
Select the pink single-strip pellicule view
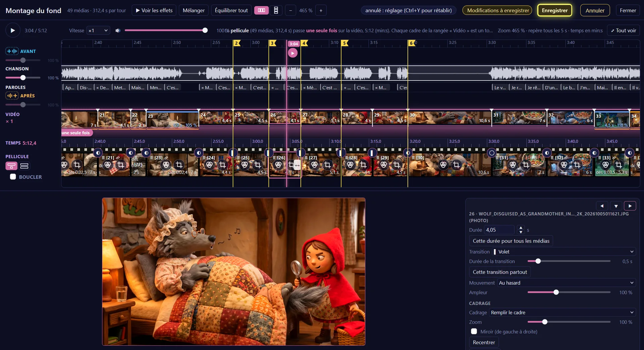11,166
